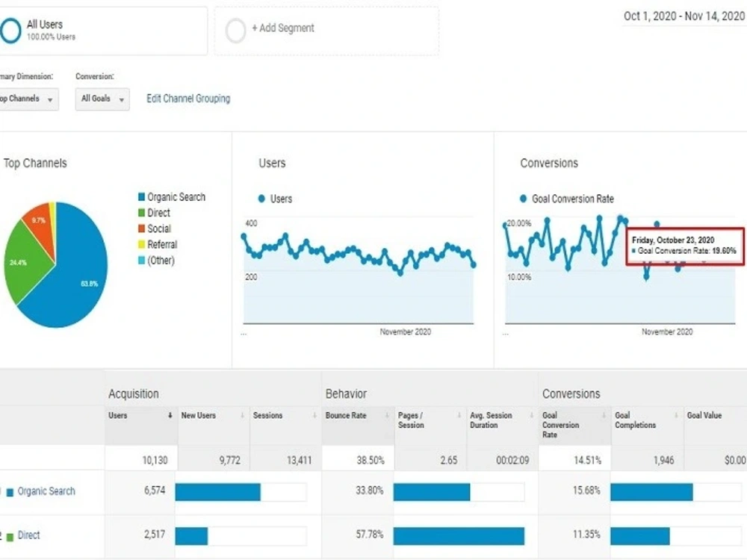Open the All Goals conversion dropdown

click(102, 99)
